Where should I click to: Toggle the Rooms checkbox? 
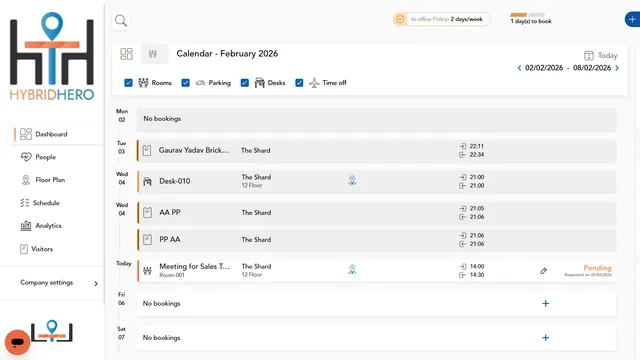point(128,83)
